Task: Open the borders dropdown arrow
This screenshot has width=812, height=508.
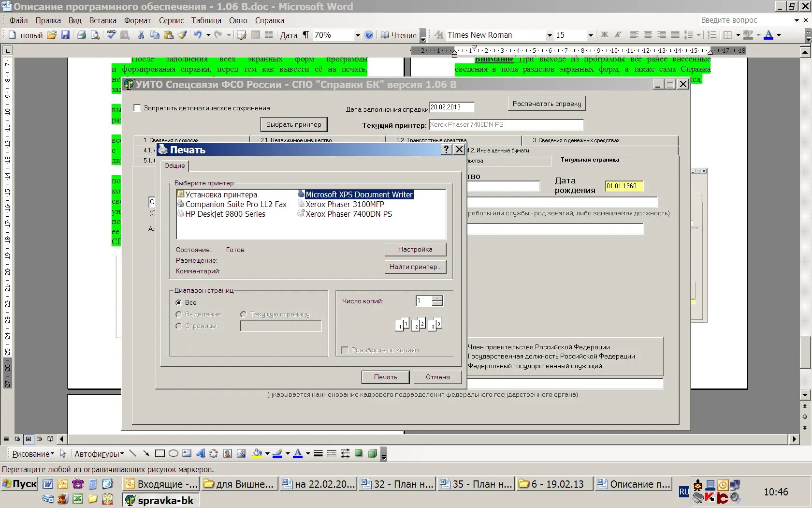Action: [x=738, y=35]
